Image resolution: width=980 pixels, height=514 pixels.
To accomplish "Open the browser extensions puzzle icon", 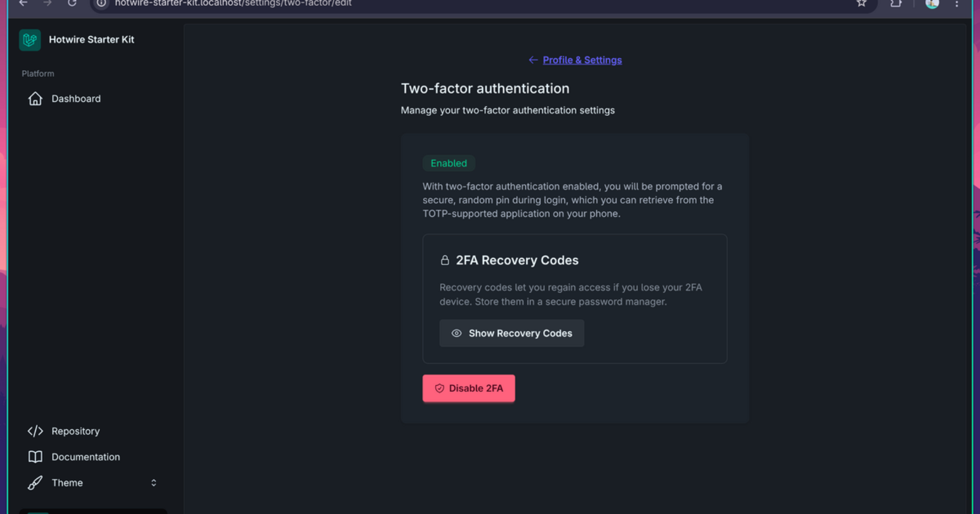I will (896, 3).
